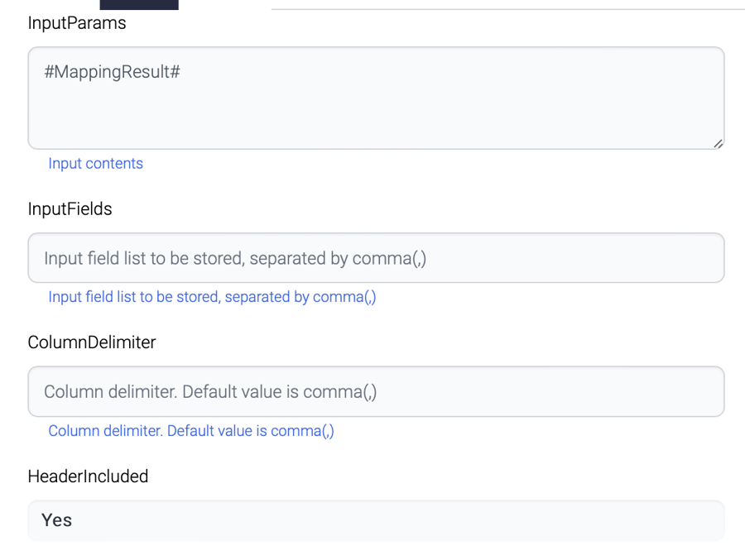Click the InputParams field label

[x=77, y=23]
